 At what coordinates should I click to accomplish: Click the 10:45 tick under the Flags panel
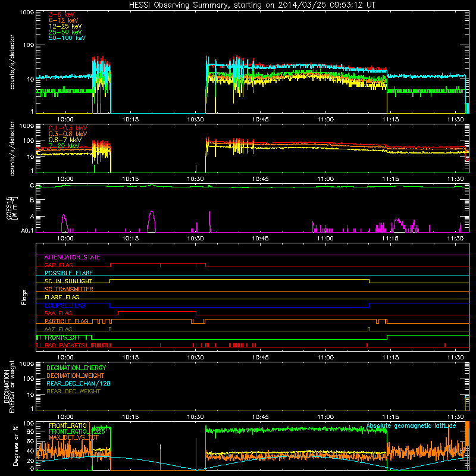tap(260, 358)
